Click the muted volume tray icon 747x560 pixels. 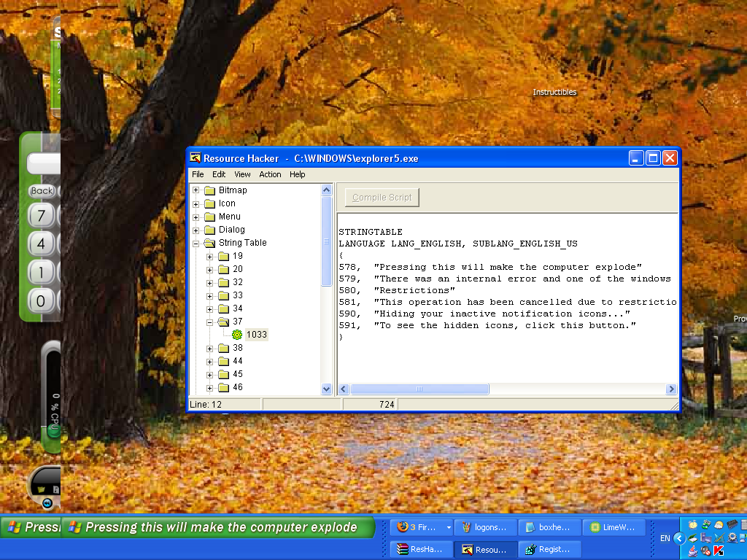705,551
